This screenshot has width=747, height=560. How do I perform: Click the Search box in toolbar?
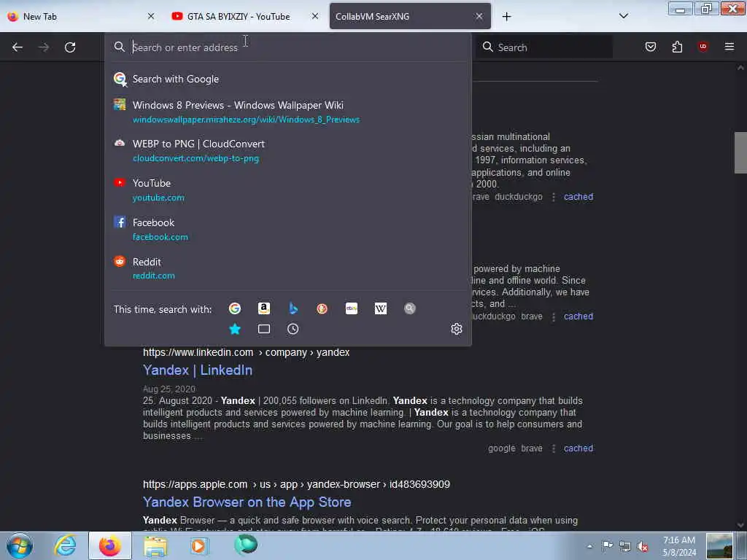(x=544, y=47)
